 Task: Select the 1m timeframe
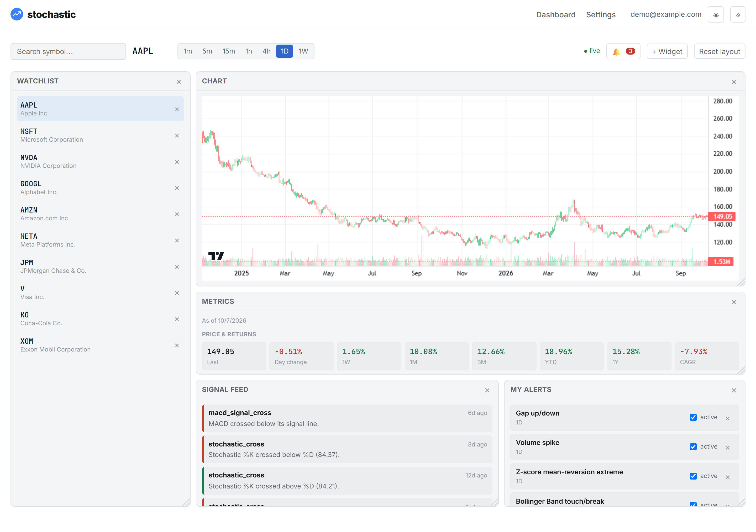(187, 51)
